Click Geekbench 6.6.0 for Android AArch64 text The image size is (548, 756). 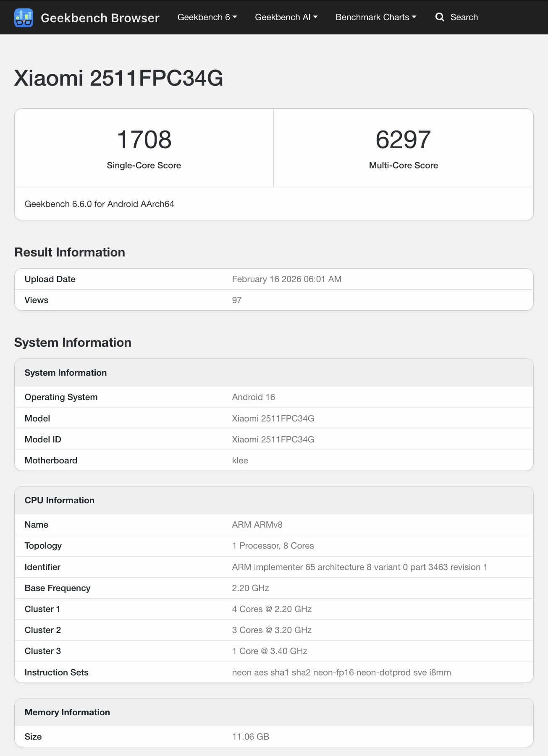pyautogui.click(x=100, y=204)
